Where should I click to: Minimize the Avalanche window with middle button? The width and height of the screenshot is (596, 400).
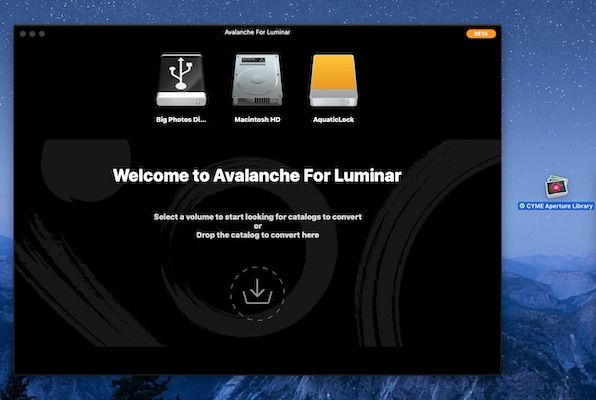32,34
